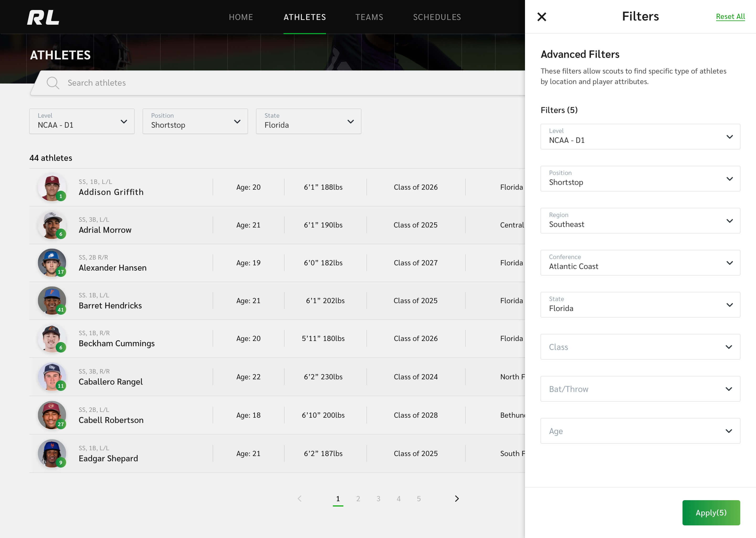The image size is (756, 538).
Task: Open the Region Southeast dropdown
Action: [640, 221]
